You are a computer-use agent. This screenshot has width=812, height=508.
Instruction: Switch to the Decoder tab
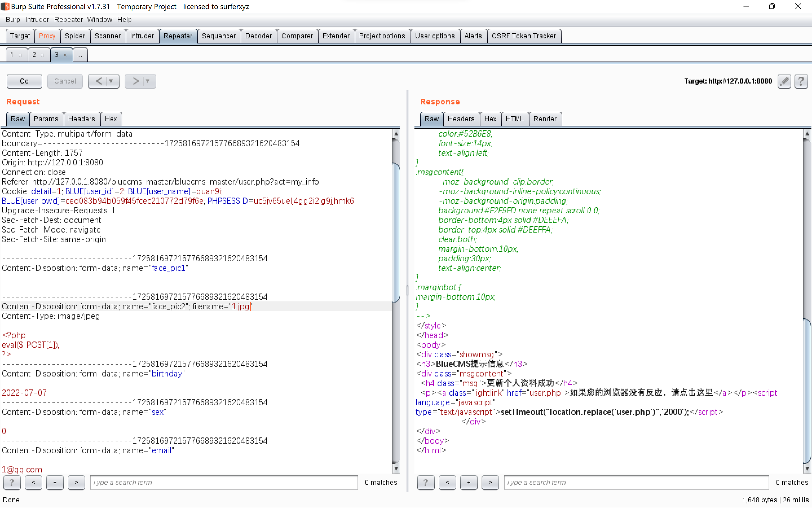coord(259,36)
